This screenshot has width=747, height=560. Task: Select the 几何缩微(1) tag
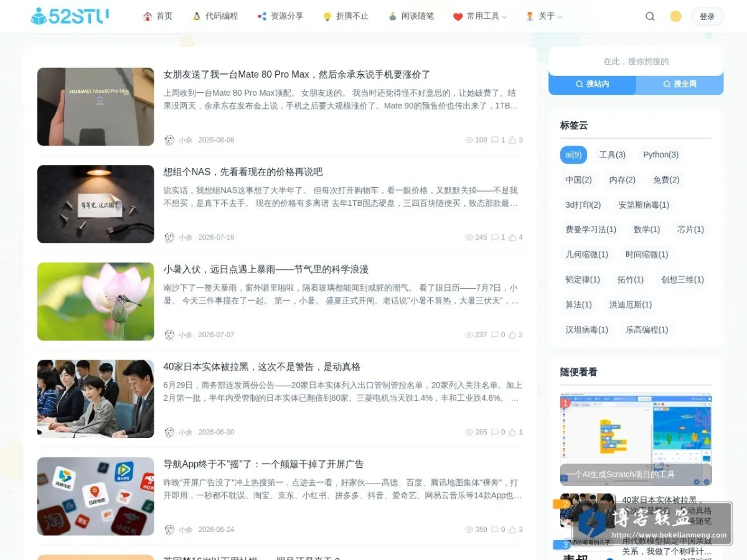pos(587,254)
